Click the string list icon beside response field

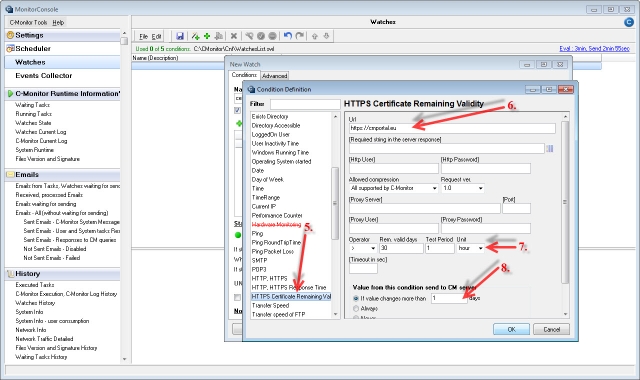pos(550,149)
